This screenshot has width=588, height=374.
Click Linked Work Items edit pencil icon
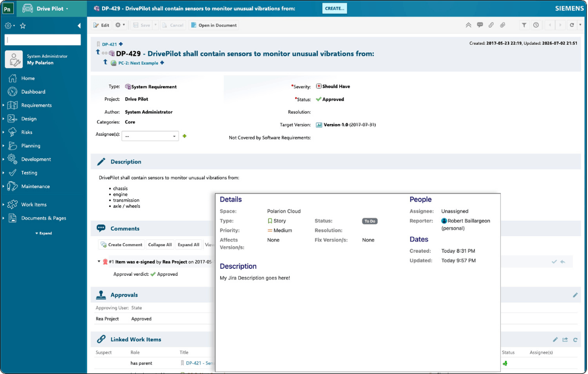click(x=555, y=339)
